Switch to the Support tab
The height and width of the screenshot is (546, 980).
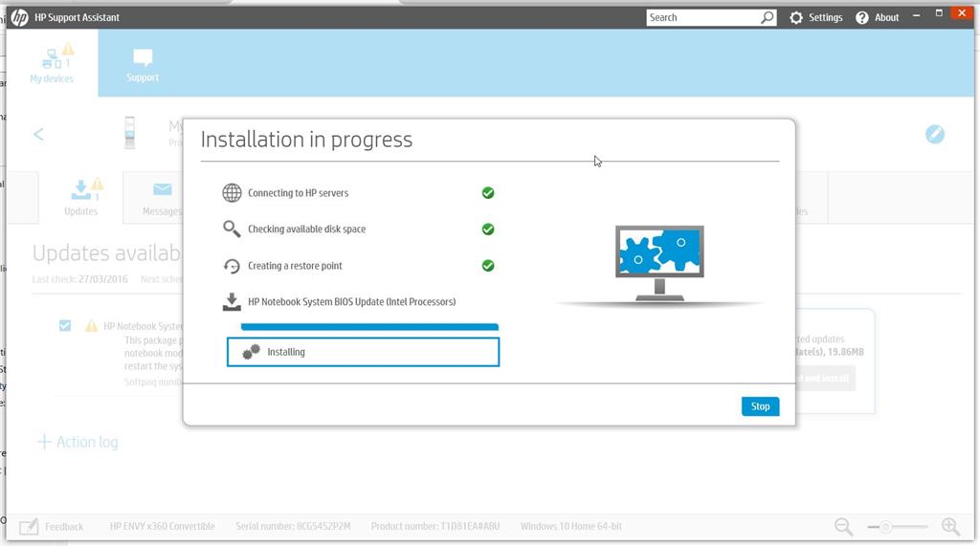click(143, 65)
